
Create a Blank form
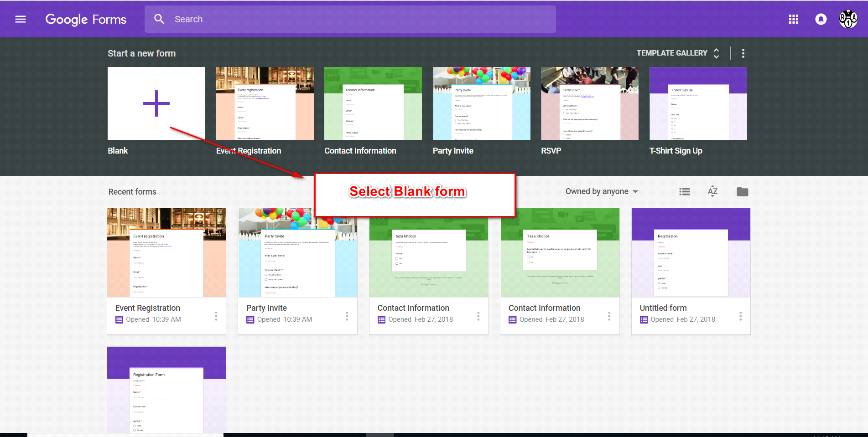156,103
